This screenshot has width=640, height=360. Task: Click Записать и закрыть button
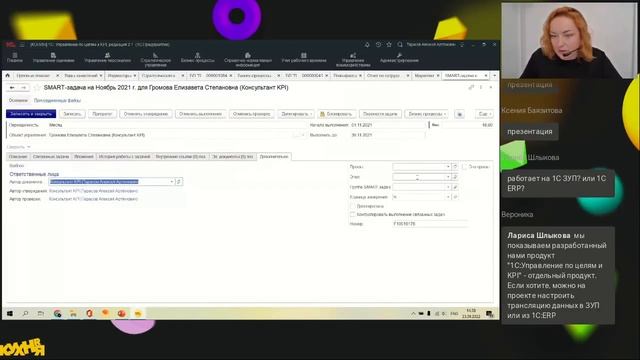pyautogui.click(x=31, y=114)
